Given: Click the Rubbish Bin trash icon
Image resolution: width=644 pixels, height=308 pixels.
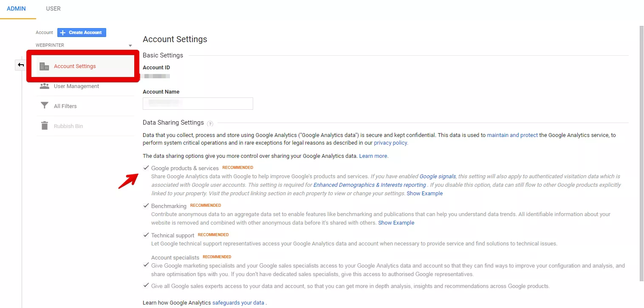Looking at the screenshot, I should (44, 126).
